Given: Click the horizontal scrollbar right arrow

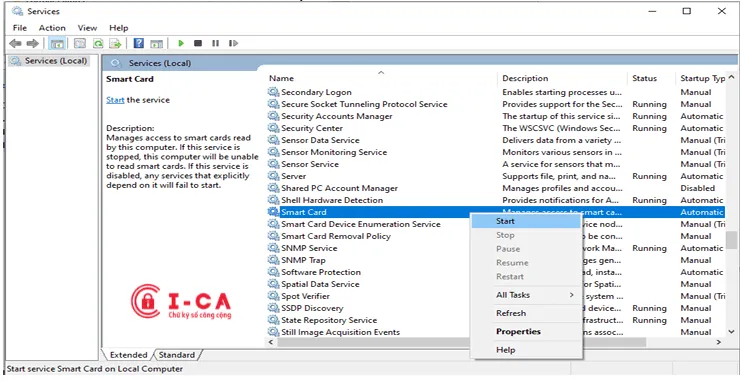Looking at the screenshot, I should click(x=719, y=342).
